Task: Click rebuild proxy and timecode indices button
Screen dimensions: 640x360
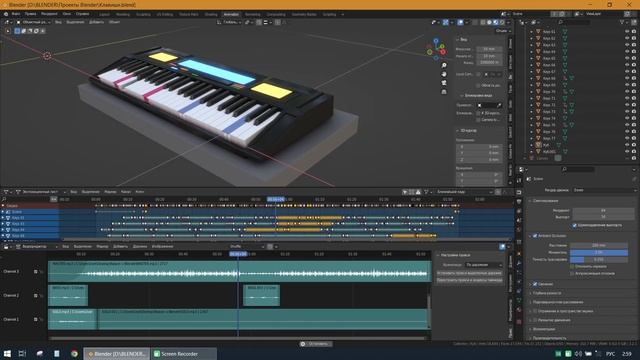Action: (469, 280)
